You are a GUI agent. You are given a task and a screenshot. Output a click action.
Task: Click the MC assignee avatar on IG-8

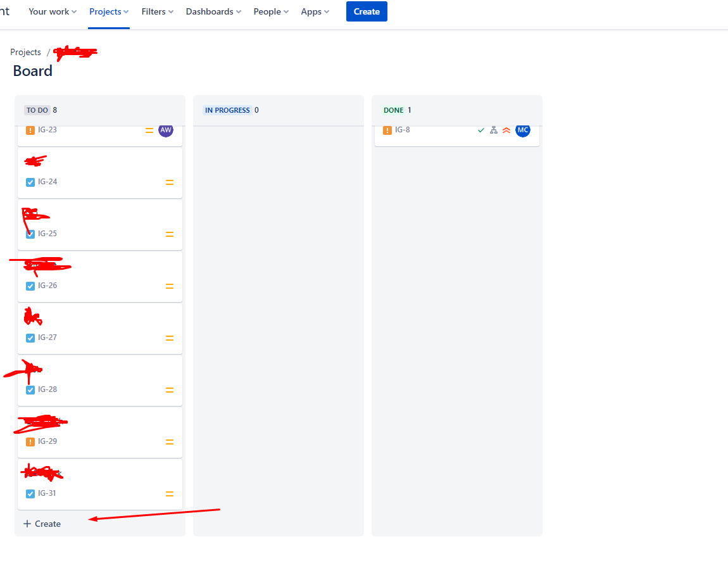523,130
